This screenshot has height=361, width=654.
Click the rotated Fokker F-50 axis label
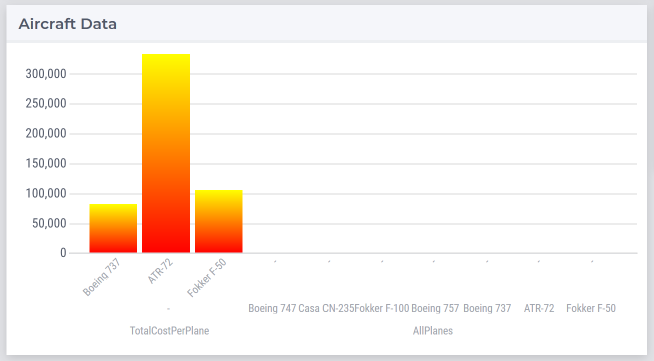(x=206, y=278)
